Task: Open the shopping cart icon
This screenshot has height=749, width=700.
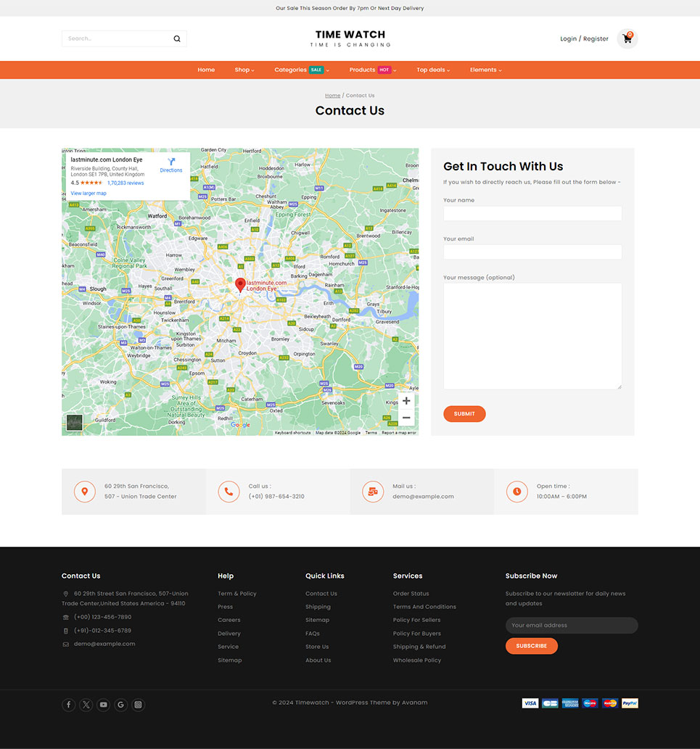Action: pyautogui.click(x=627, y=39)
